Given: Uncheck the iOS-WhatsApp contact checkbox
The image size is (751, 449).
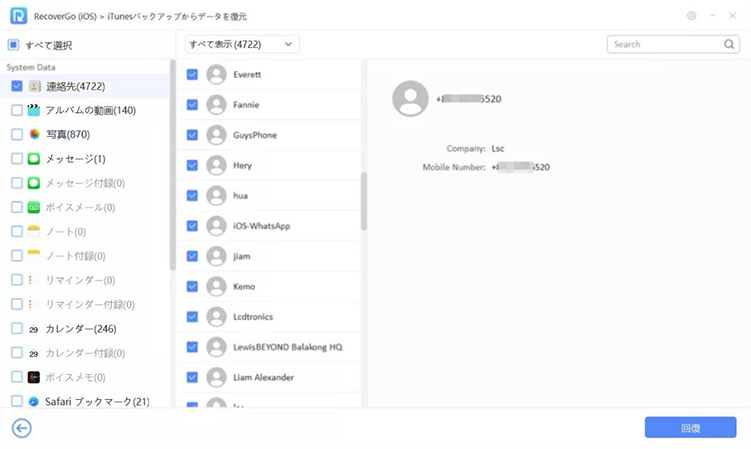Looking at the screenshot, I should 192,226.
